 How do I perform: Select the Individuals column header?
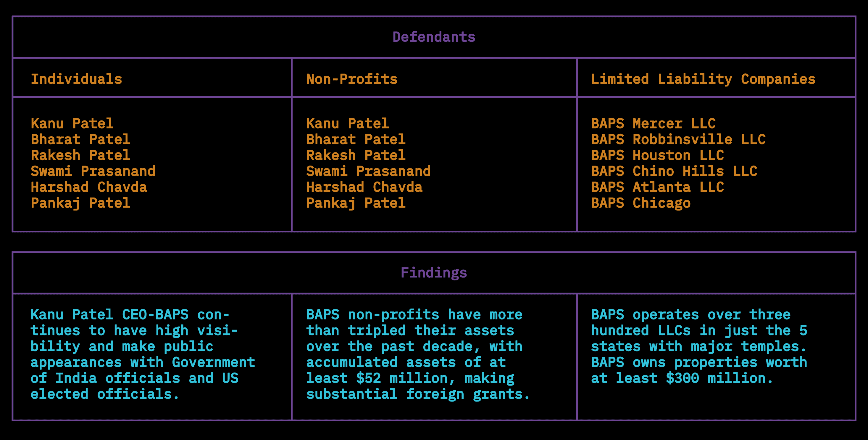click(x=77, y=79)
